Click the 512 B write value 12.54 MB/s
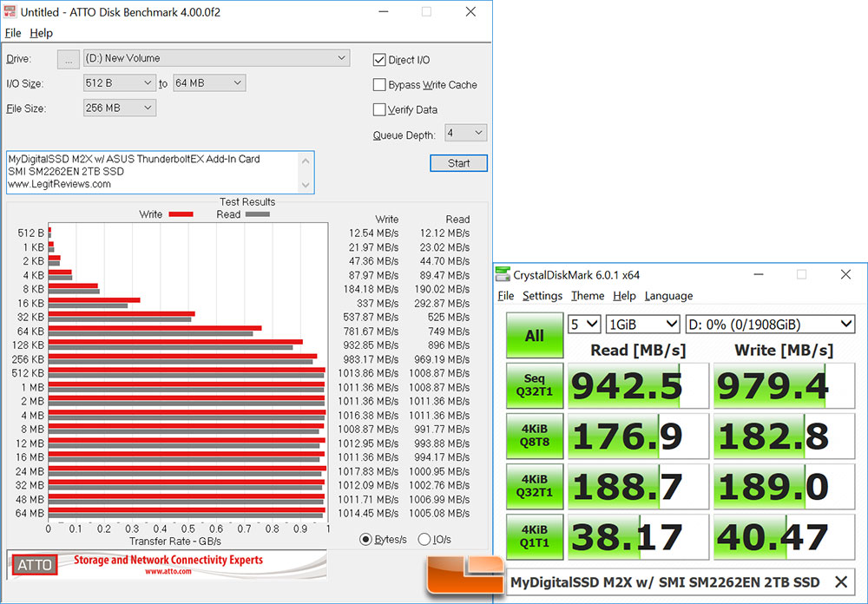Viewport: 868px width, 604px height. (x=373, y=233)
